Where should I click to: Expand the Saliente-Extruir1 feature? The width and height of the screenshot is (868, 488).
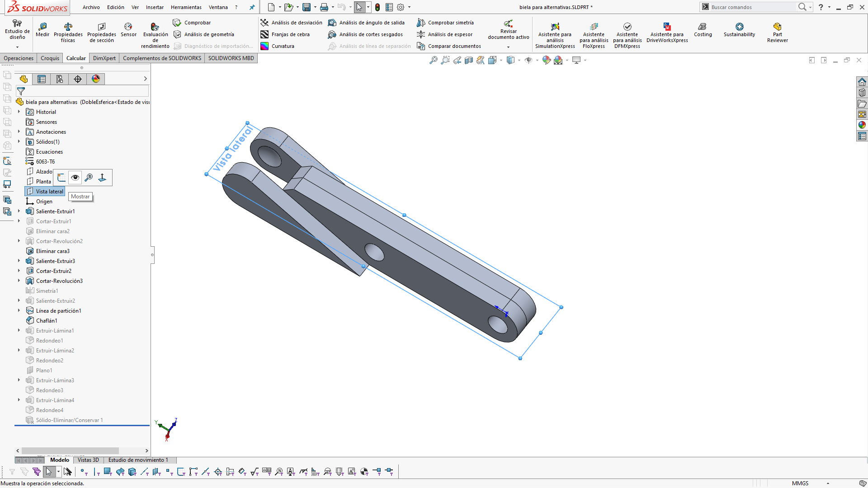coord(19,211)
